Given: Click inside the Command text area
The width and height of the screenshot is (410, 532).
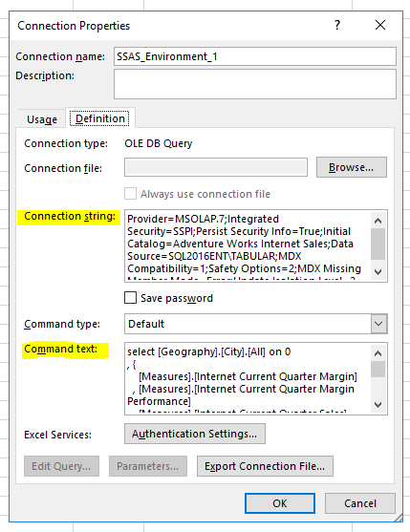Looking at the screenshot, I should pos(248,378).
